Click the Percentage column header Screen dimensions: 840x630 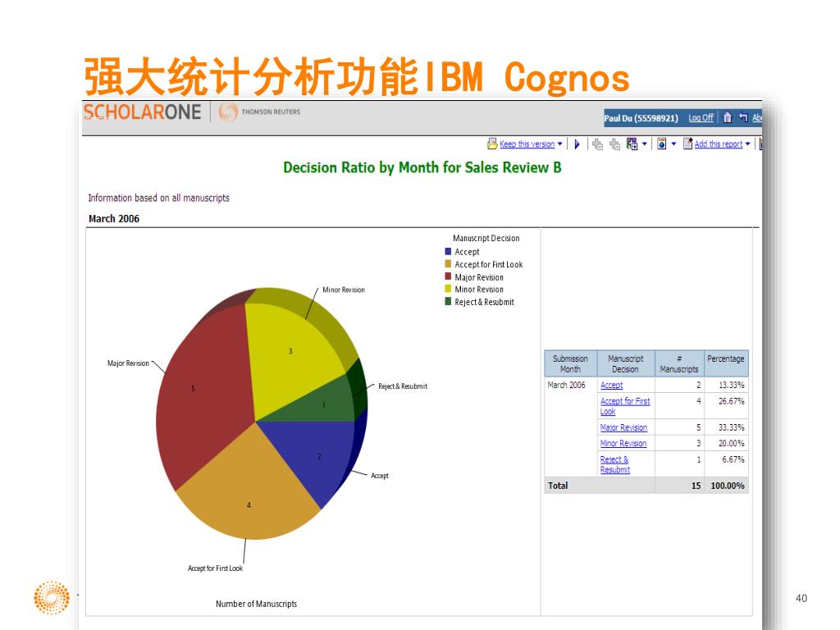pyautogui.click(x=726, y=363)
